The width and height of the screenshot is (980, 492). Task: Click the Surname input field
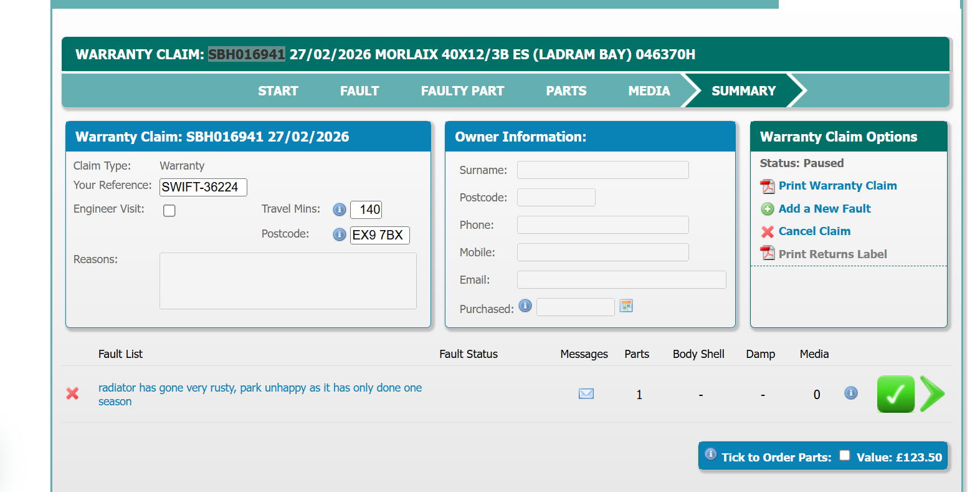pos(602,170)
